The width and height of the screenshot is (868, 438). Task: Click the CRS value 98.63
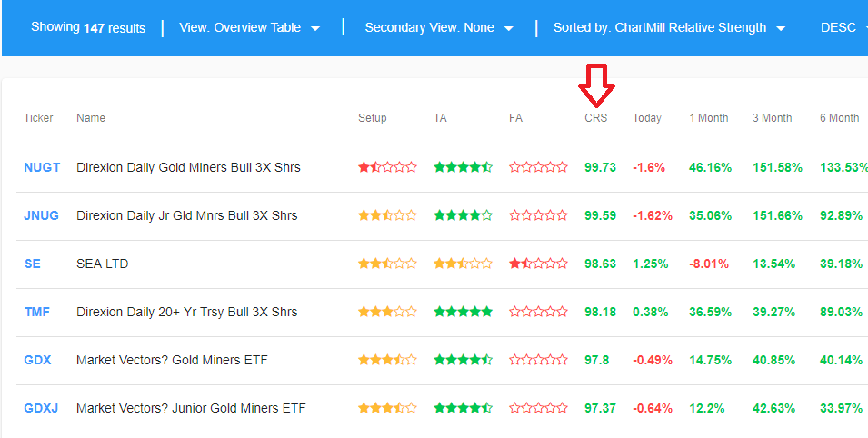pos(600,264)
